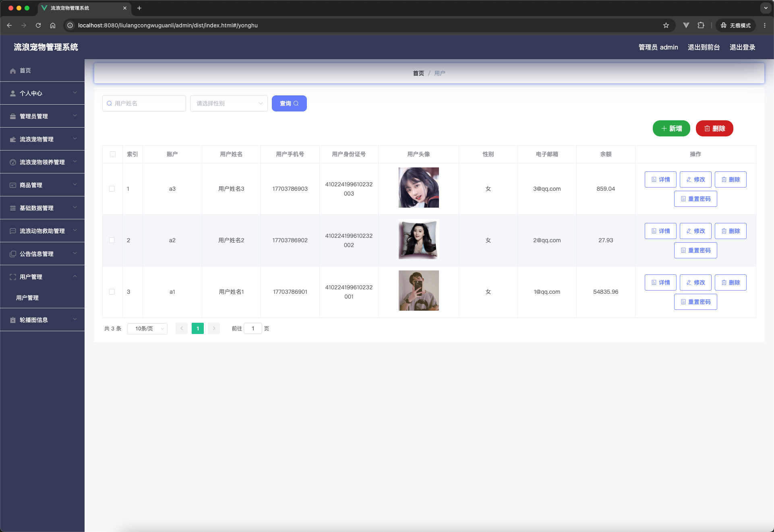
Task: Click the briefcase icon beside 管理员管理
Action: pos(13,116)
